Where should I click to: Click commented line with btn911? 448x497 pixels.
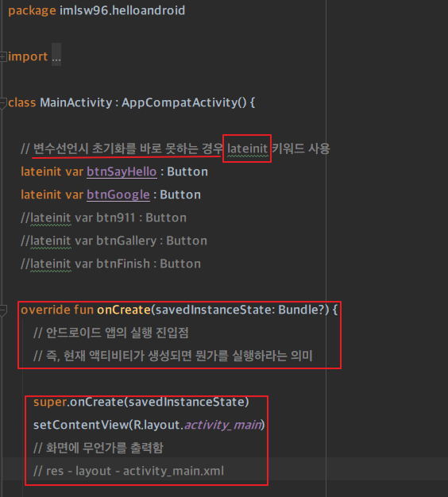(x=104, y=218)
